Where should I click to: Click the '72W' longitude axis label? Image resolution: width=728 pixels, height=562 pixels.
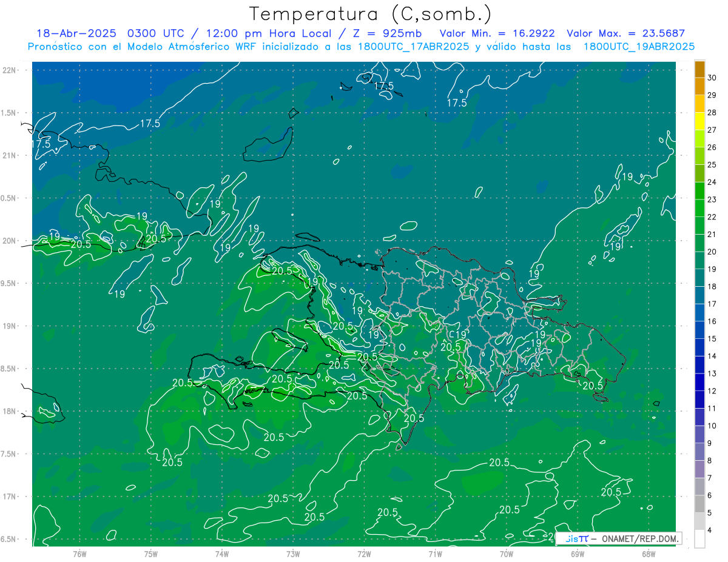point(364,554)
